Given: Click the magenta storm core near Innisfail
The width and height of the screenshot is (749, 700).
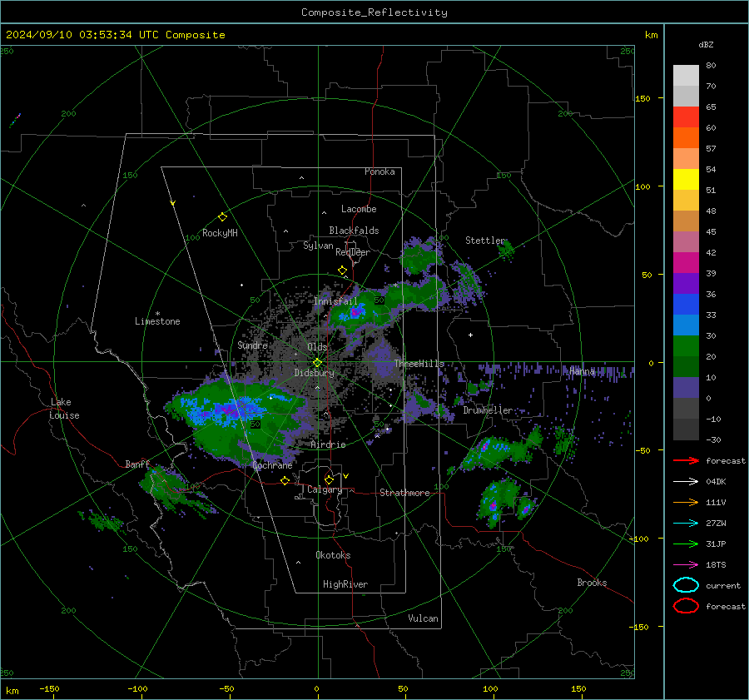Looking at the screenshot, I should pyautogui.click(x=355, y=312).
